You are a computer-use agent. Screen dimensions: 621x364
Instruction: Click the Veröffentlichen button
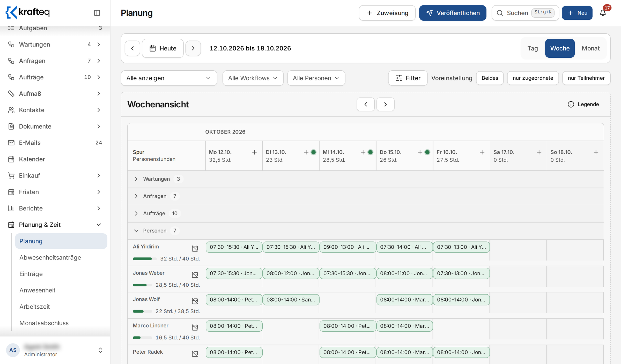453,13
